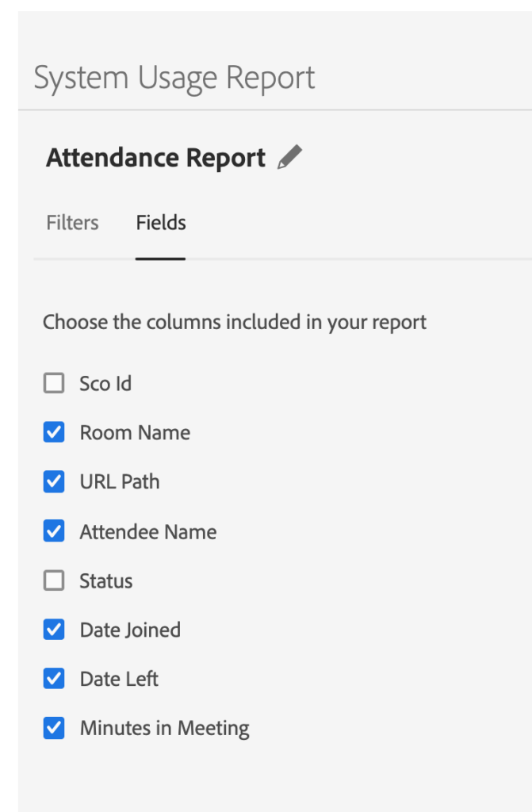Click the Status label text

[x=106, y=581]
